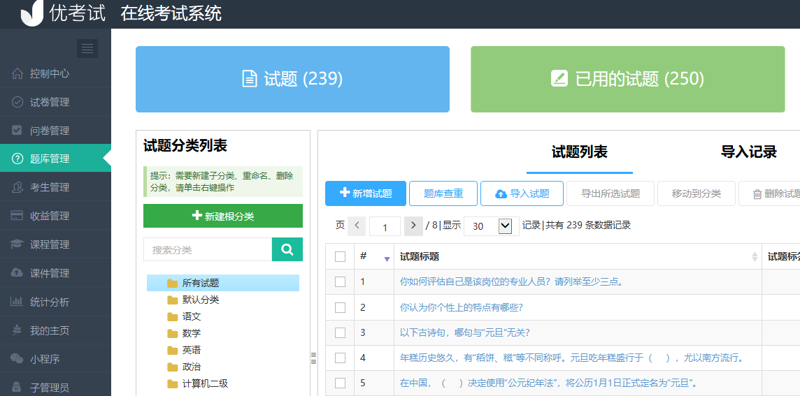Click the 新建根分类 green button
This screenshot has width=800, height=396.
point(223,216)
